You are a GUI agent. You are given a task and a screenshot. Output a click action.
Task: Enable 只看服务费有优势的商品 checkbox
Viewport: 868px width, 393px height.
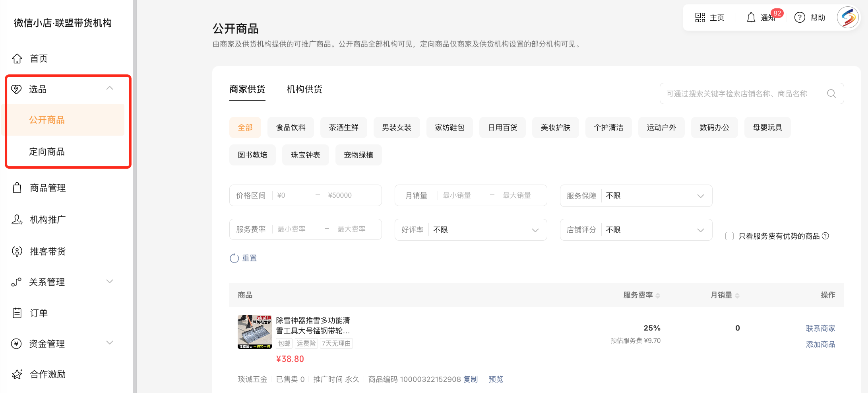(729, 236)
